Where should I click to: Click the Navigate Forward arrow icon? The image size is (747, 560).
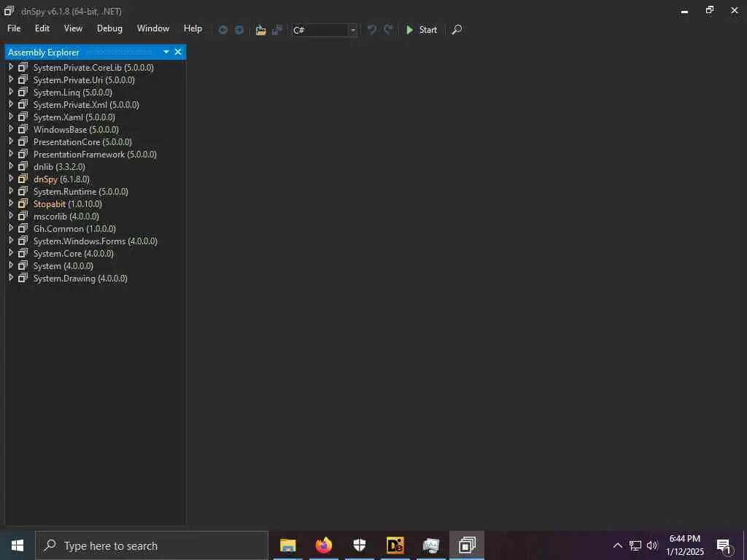pos(239,30)
